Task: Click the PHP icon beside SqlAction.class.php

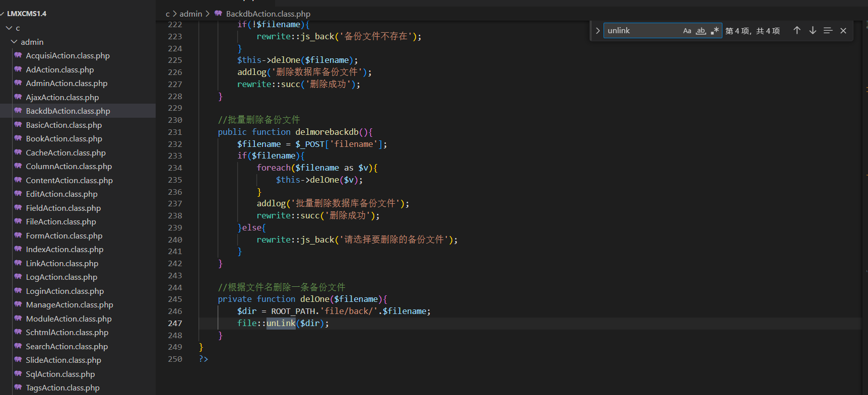Action: [18, 373]
